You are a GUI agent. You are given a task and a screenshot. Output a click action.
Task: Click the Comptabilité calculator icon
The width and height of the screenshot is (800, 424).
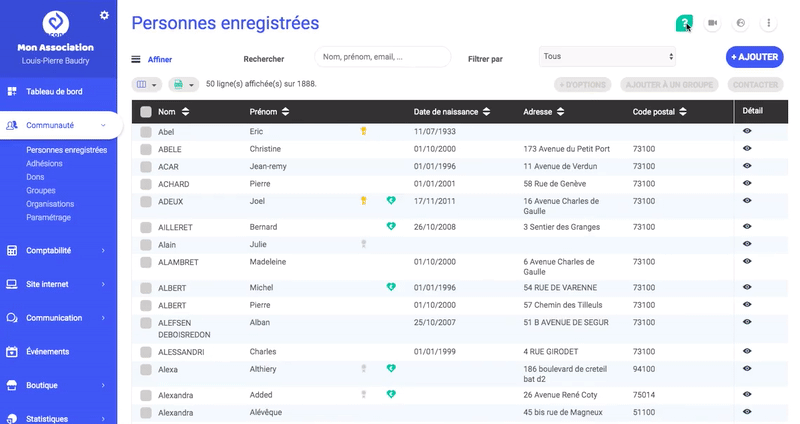tap(12, 251)
